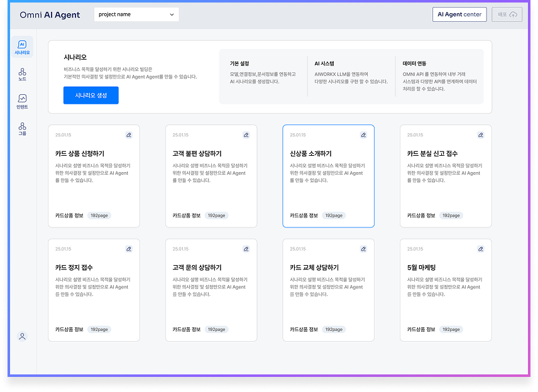Expand the project name dropdown

(136, 14)
